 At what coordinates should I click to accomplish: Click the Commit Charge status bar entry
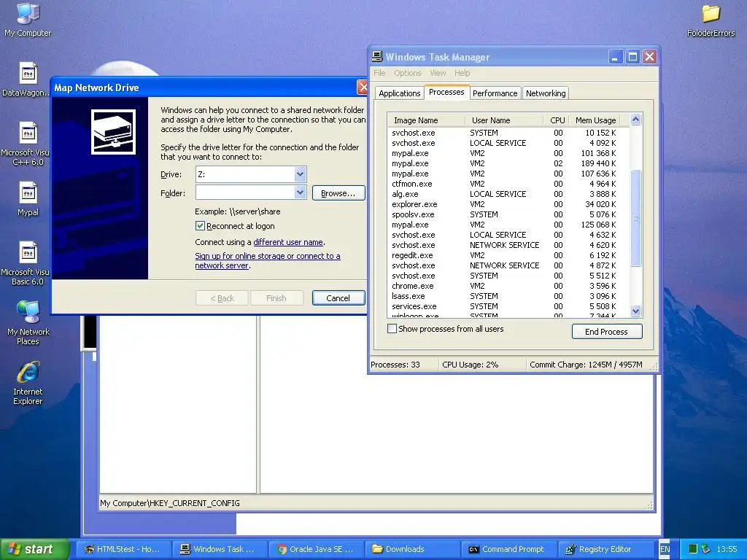point(586,365)
